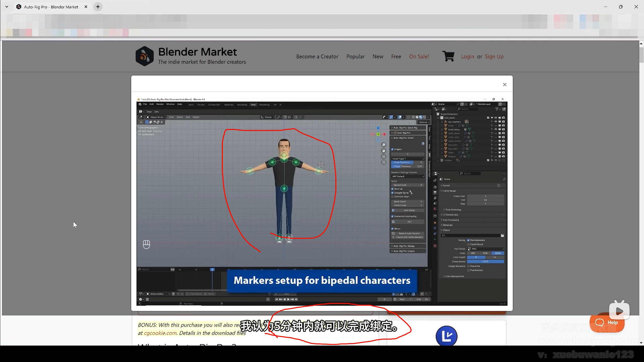Image resolution: width=644 pixels, height=362 pixels.
Task: Click the outliner filter funnel icon
Action: pyautogui.click(x=497, y=109)
